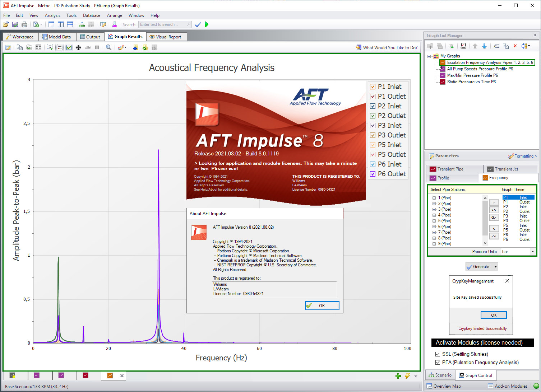Toggle the P2 Inlet legend checkbox
Screen dimensions: 541x392
[x=373, y=106]
